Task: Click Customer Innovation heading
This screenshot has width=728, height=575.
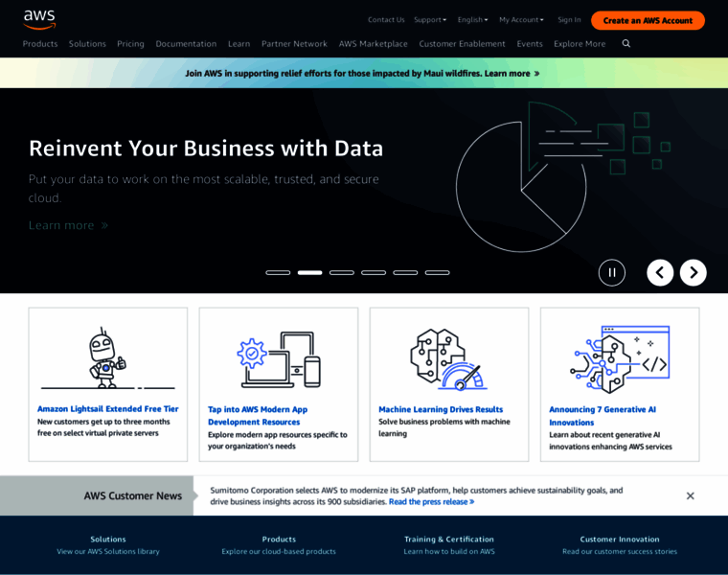Action: coord(620,540)
